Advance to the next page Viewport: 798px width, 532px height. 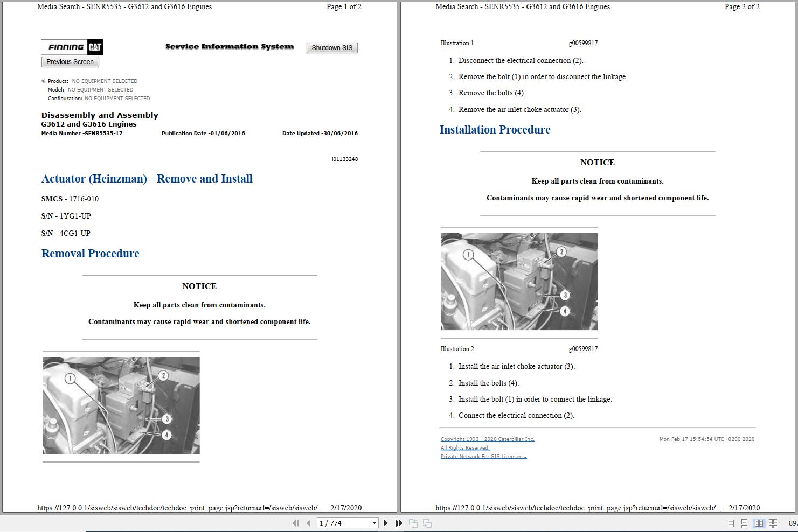coord(385,523)
